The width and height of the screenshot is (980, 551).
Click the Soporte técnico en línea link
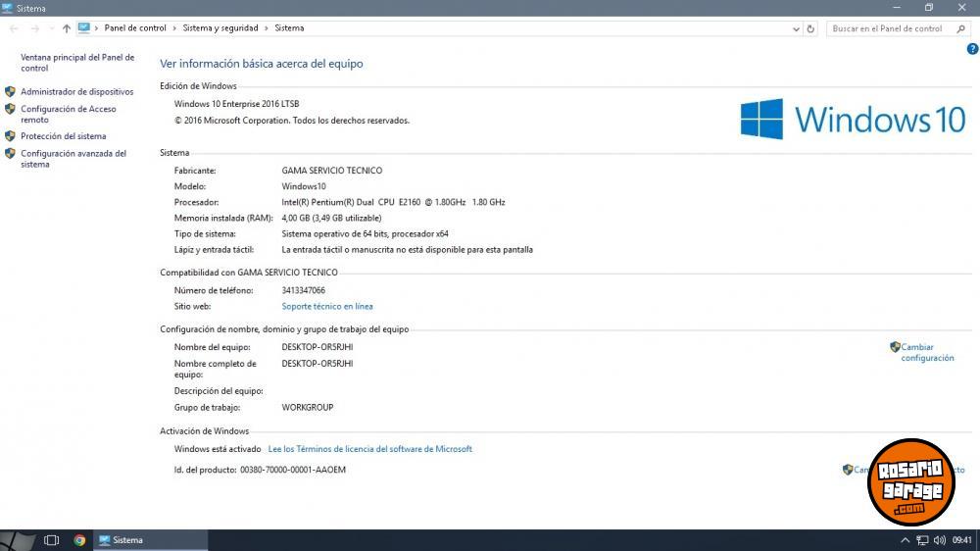click(327, 307)
